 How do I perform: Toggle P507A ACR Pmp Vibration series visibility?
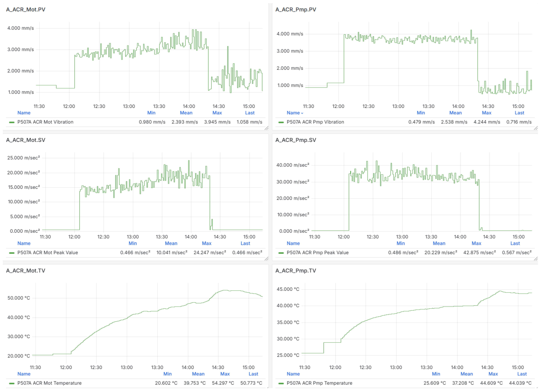pyautogui.click(x=315, y=122)
